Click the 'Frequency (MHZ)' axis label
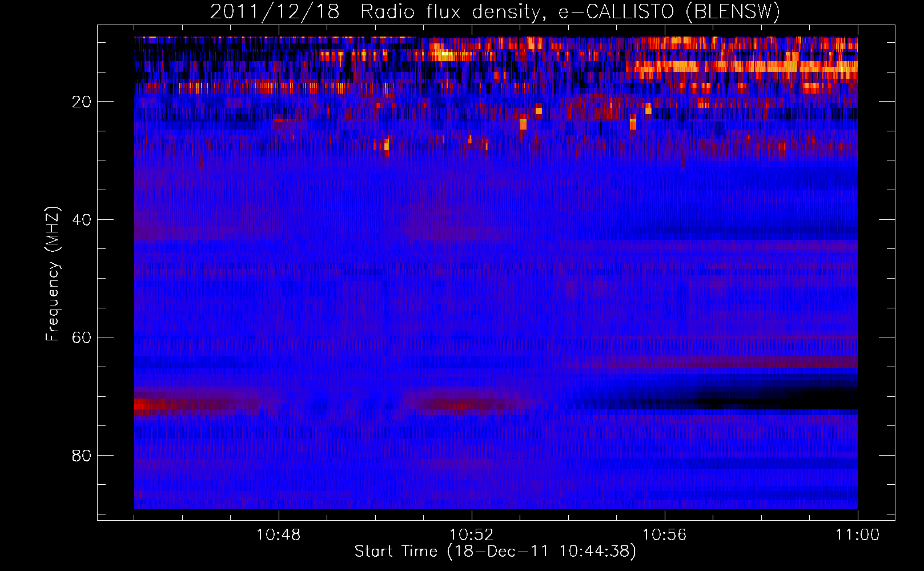924x571 pixels. [x=53, y=275]
